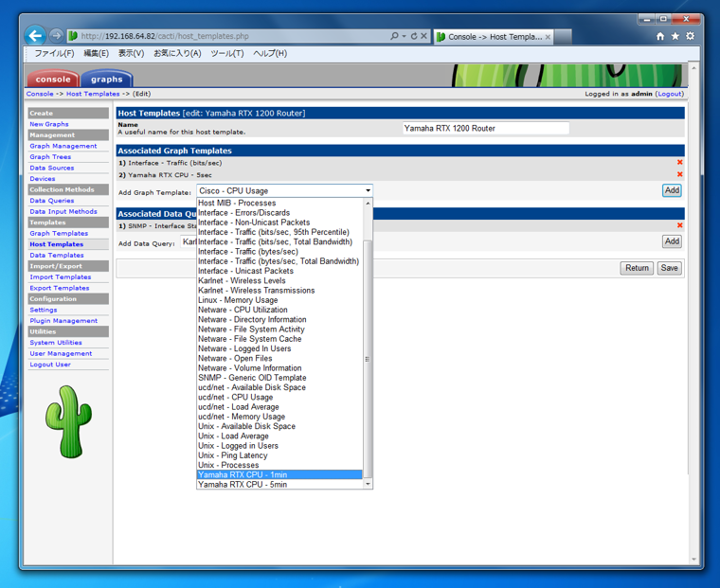Open the 表示(V) menu
The image size is (720, 588).
(x=131, y=53)
